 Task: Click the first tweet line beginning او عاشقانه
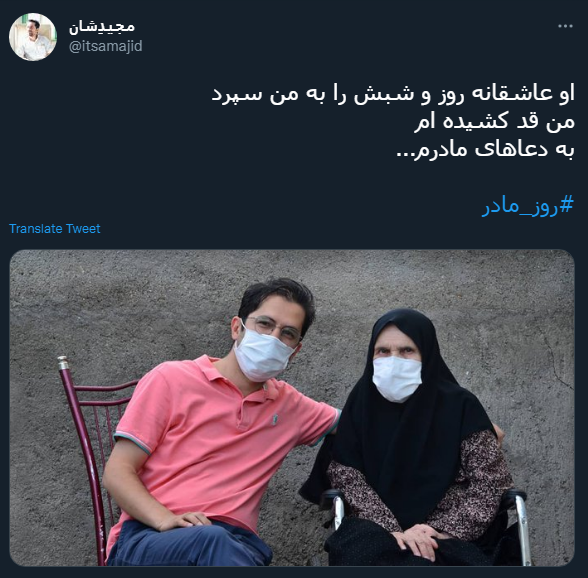coord(393,93)
